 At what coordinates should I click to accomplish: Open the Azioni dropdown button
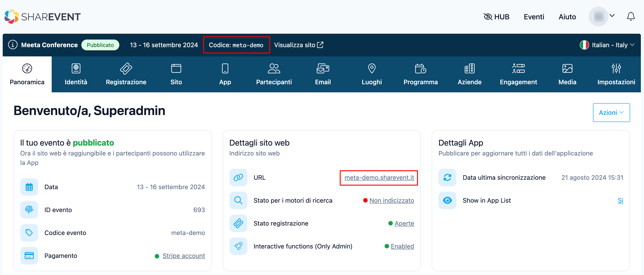point(611,113)
